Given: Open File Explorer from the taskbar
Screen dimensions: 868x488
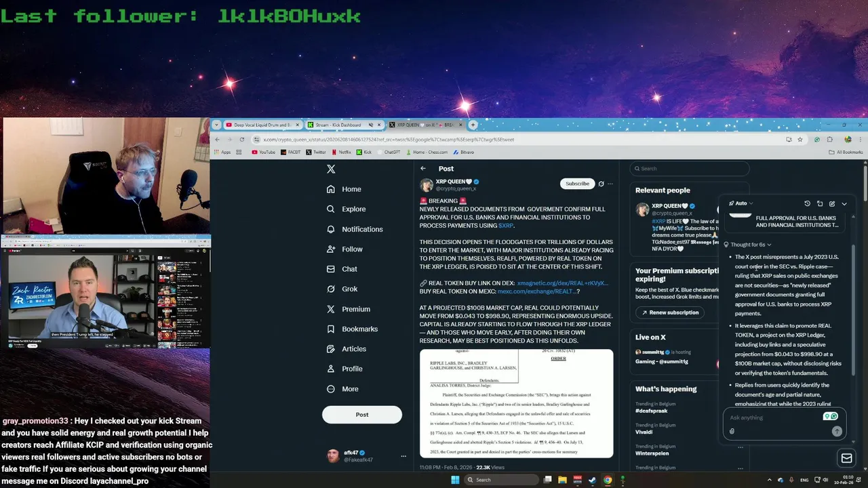Looking at the screenshot, I should click(x=562, y=480).
